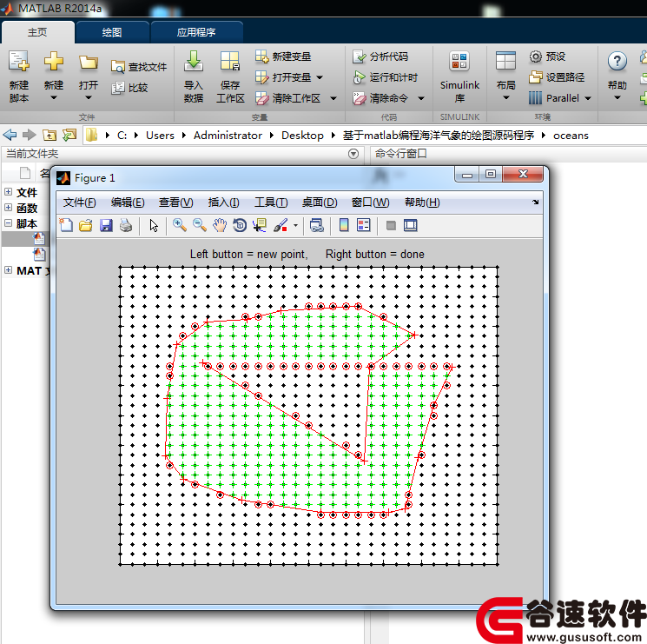The image size is (647, 644).
Task: Open the Open Variable (打开变量) dropdown
Action: tap(320, 77)
